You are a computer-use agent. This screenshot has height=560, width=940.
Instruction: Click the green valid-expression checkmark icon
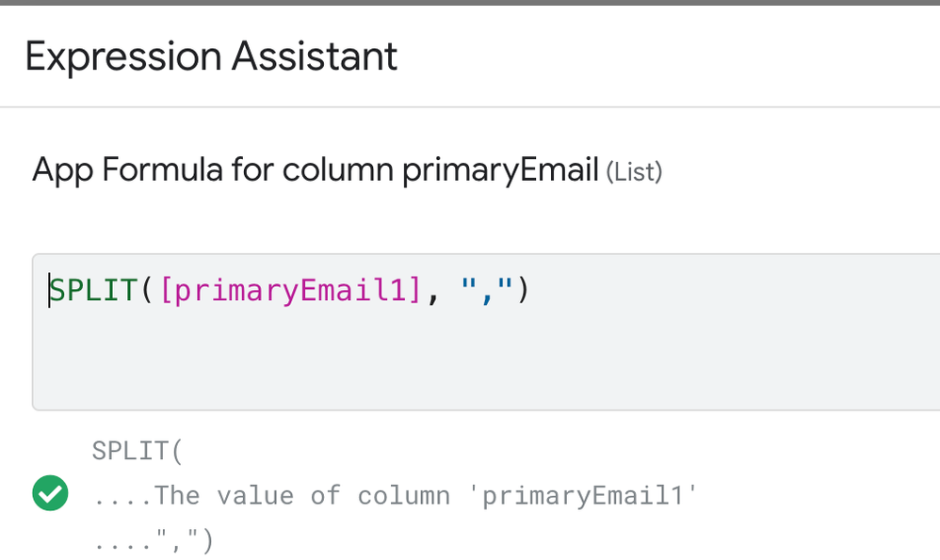pos(50,493)
